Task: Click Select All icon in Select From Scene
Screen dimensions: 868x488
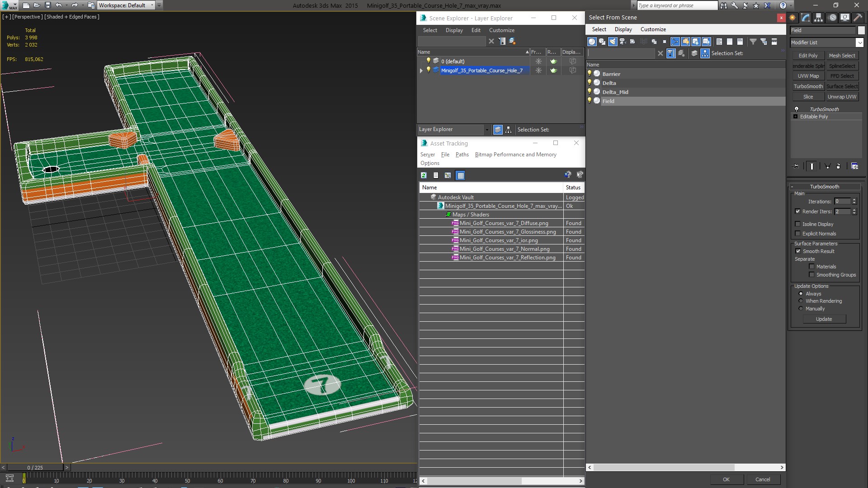Action: pos(719,42)
